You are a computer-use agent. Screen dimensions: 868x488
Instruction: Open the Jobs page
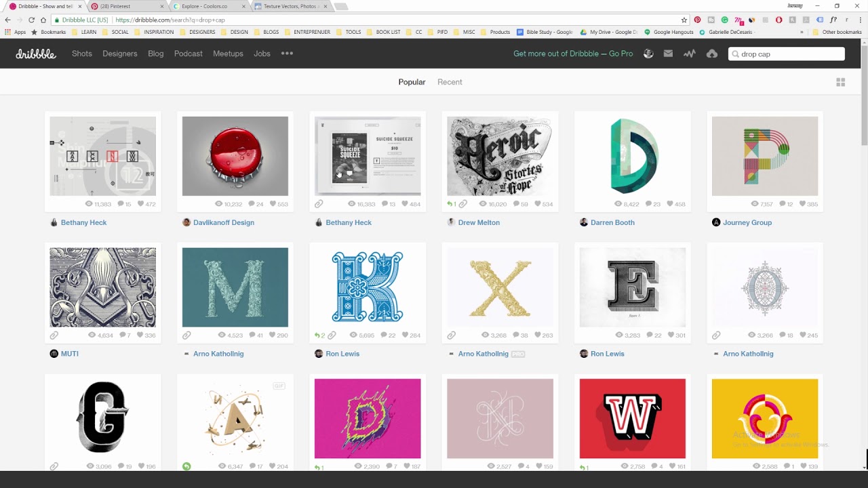(262, 54)
